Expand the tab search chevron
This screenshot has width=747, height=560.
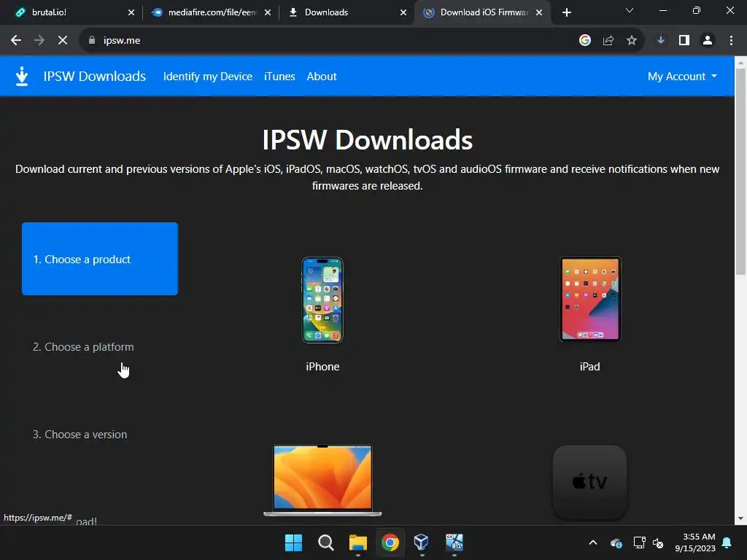pyautogui.click(x=630, y=10)
